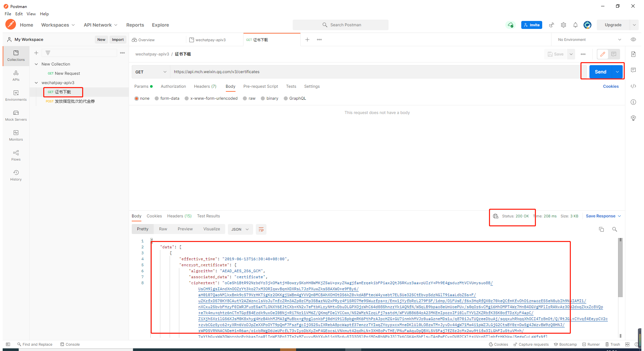
Task: Click the Upgrade button
Action: click(x=613, y=25)
